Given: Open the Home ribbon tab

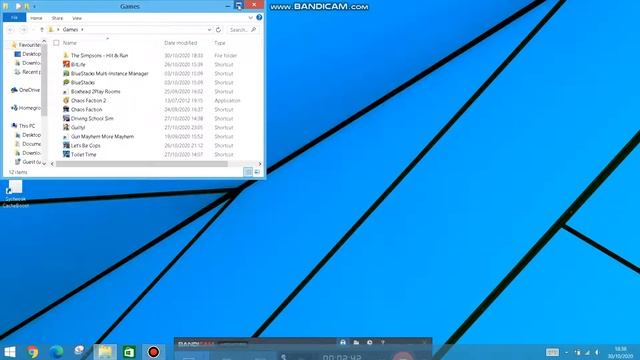Looking at the screenshot, I should pos(36,18).
